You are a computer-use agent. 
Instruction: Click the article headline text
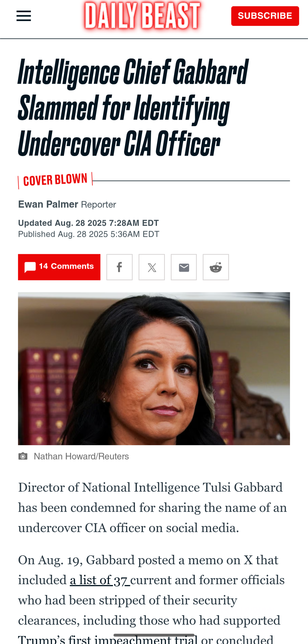[x=133, y=107]
